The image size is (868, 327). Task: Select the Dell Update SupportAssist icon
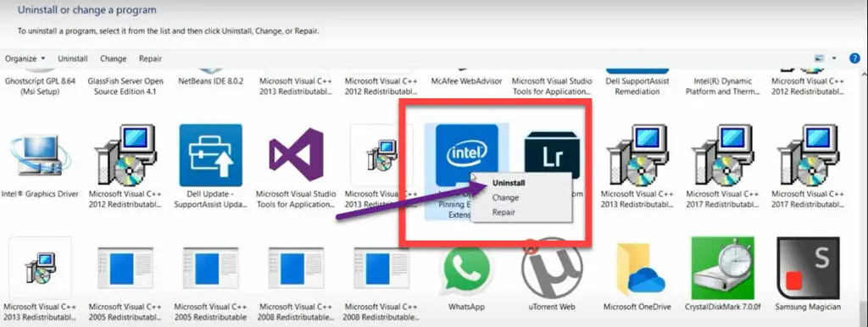click(x=210, y=156)
